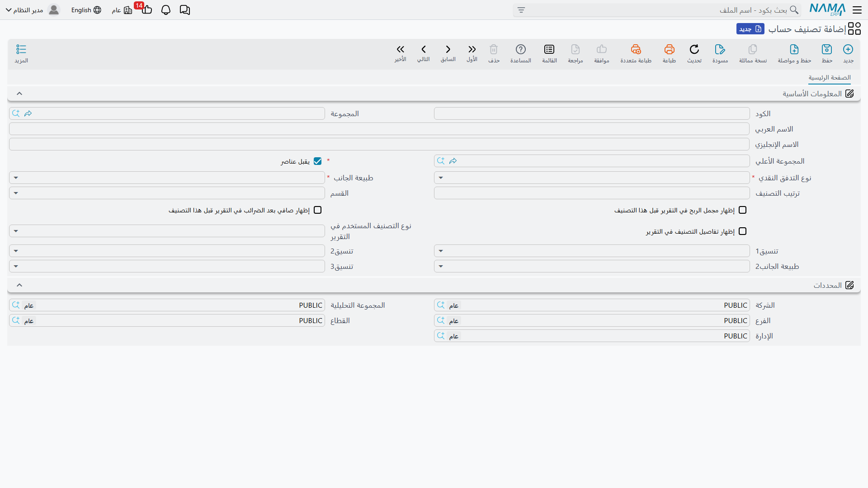Screen dimensions: 868x488
Task: Open المساعدة (Help) icon
Action: click(521, 49)
